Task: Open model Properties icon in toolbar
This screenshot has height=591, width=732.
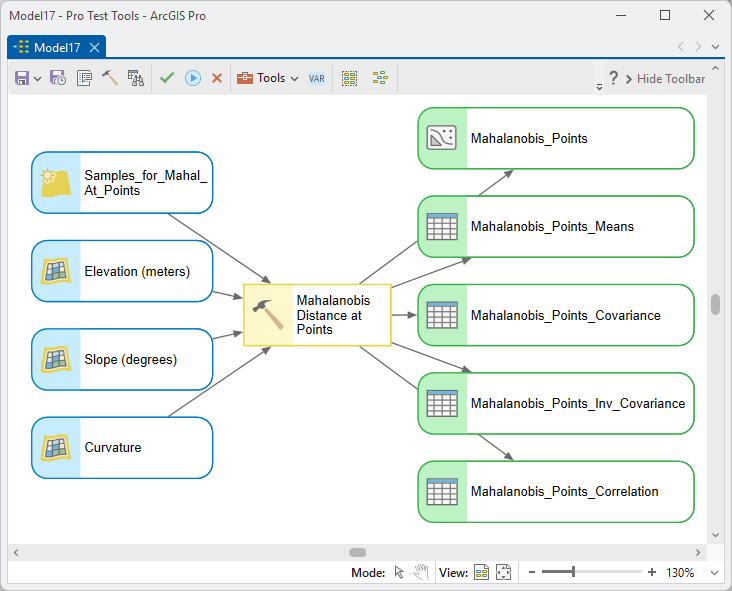Action: (x=84, y=78)
